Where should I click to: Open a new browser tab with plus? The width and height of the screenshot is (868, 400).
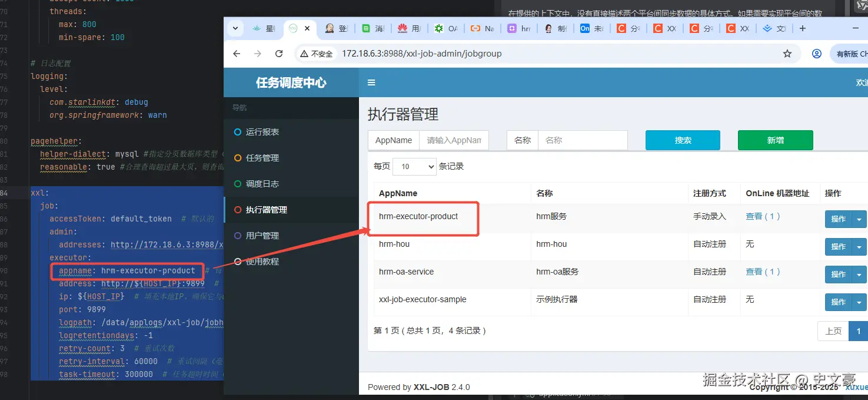pyautogui.click(x=803, y=28)
